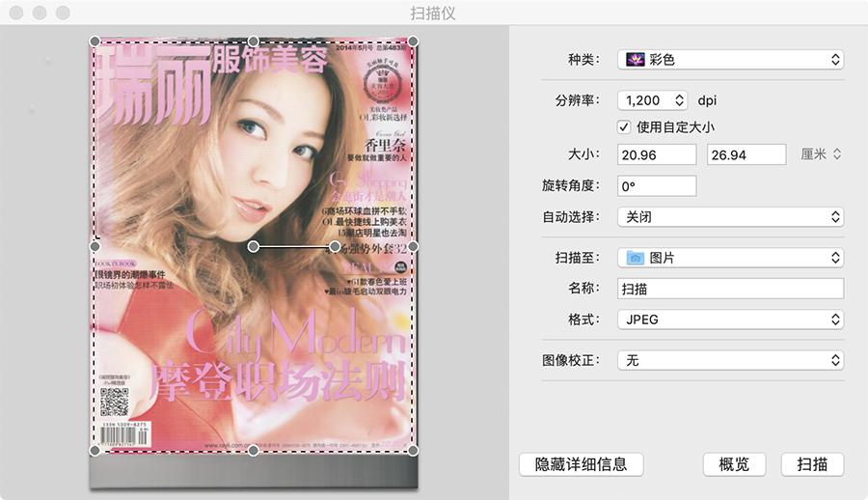The width and height of the screenshot is (868, 500).
Task: Click the 扫描 button to start scanning
Action: (812, 464)
